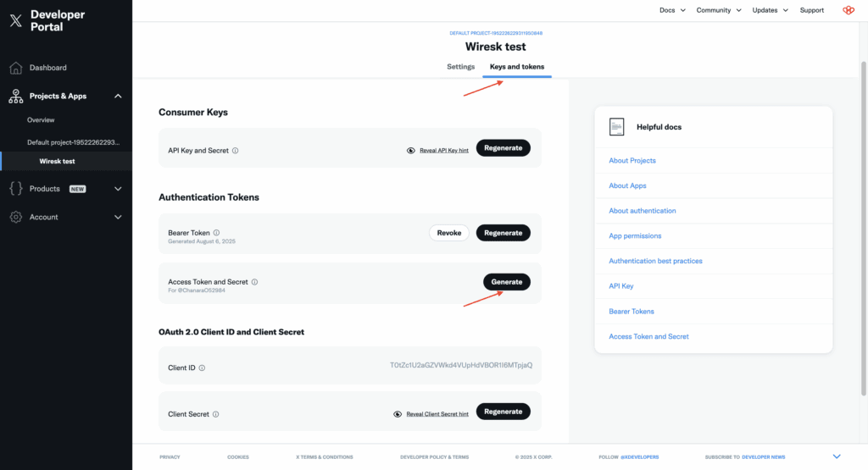Click eye icon beside Reveal Client Secret hint

398,414
